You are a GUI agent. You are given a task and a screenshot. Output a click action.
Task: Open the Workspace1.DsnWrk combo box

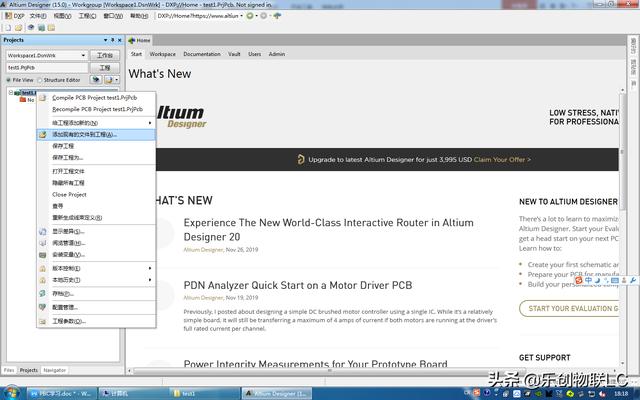47,55
